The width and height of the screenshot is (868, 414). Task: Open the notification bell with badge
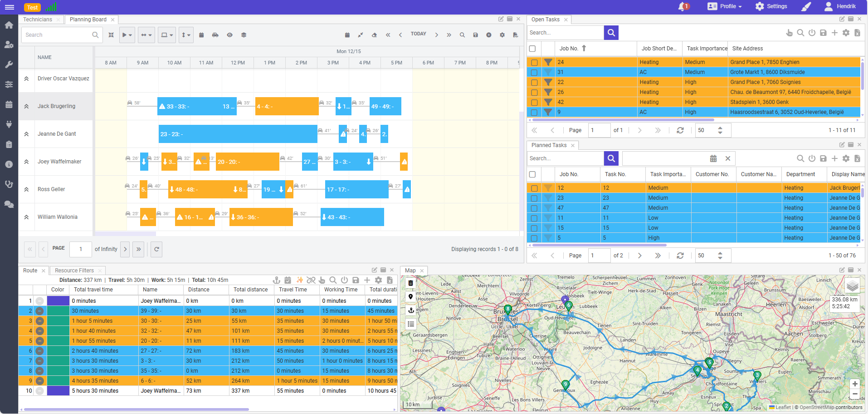683,6
